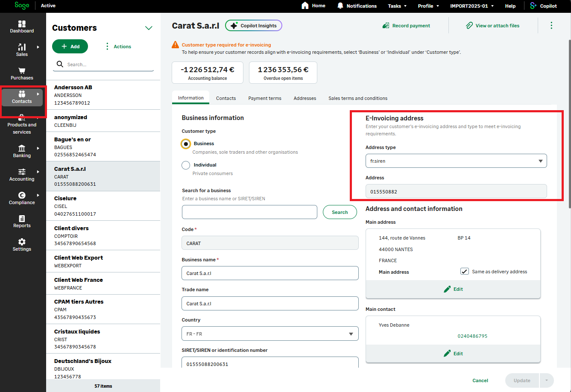This screenshot has width=571, height=392.
Task: Click the Update button
Action: click(522, 380)
